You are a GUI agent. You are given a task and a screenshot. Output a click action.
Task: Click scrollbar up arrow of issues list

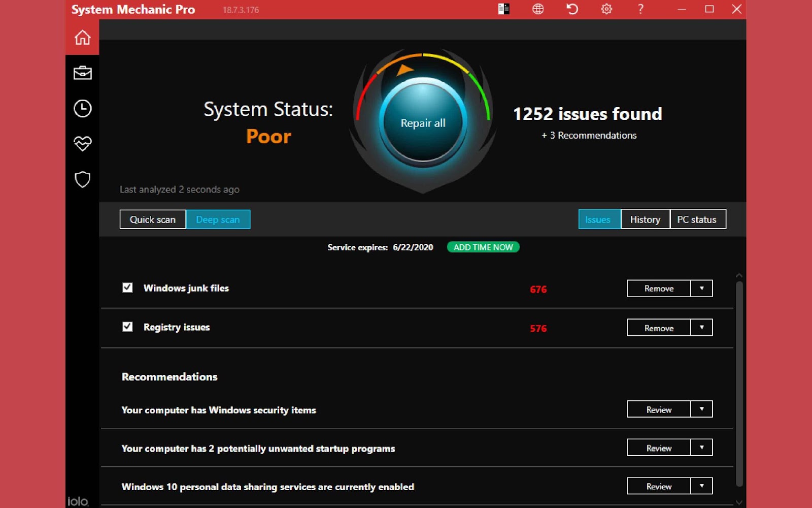pyautogui.click(x=739, y=275)
